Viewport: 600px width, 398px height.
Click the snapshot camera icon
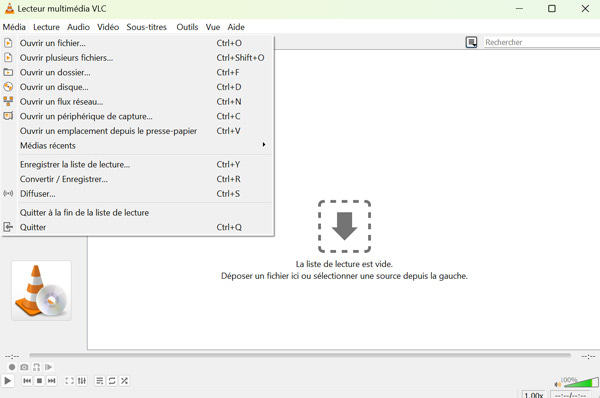[x=24, y=367]
